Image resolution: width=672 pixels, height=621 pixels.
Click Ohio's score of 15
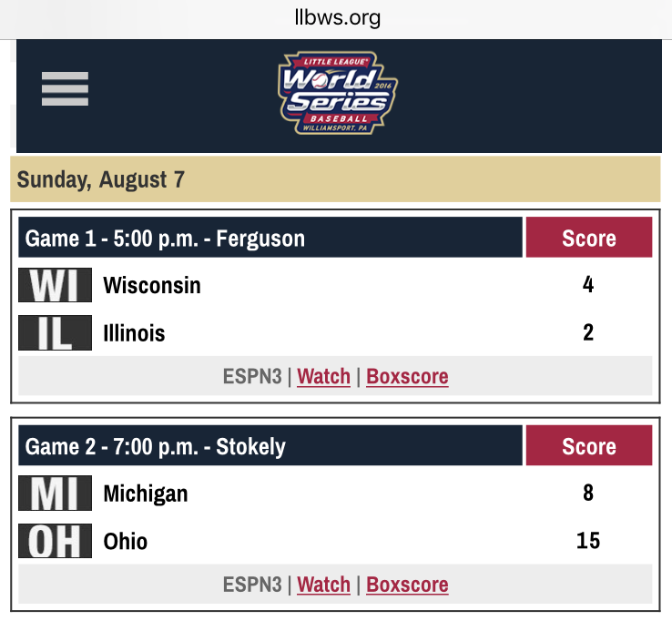tap(588, 541)
